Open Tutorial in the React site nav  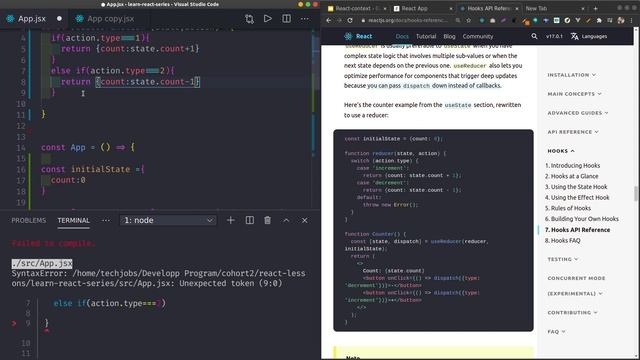pyautogui.click(x=426, y=36)
